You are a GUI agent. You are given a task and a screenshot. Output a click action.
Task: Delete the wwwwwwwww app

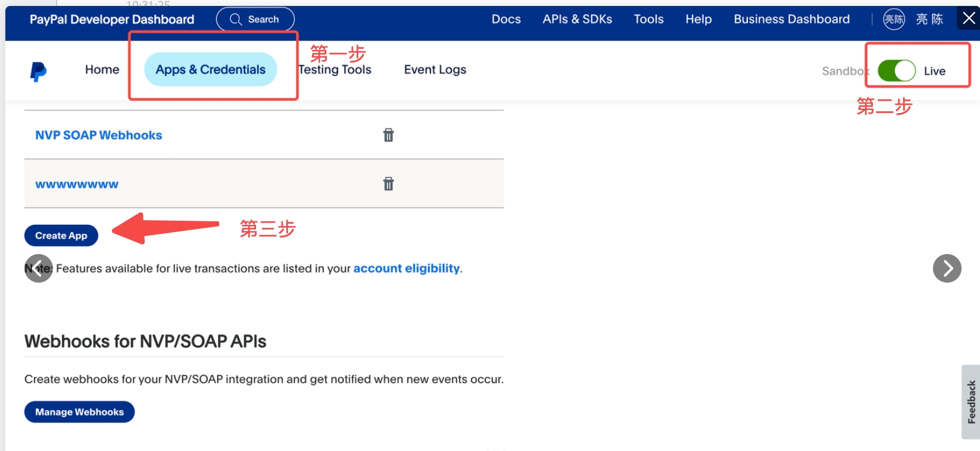(x=388, y=184)
